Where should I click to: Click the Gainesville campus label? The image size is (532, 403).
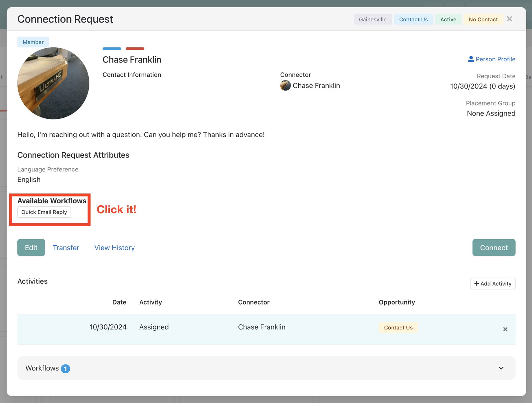373,19
